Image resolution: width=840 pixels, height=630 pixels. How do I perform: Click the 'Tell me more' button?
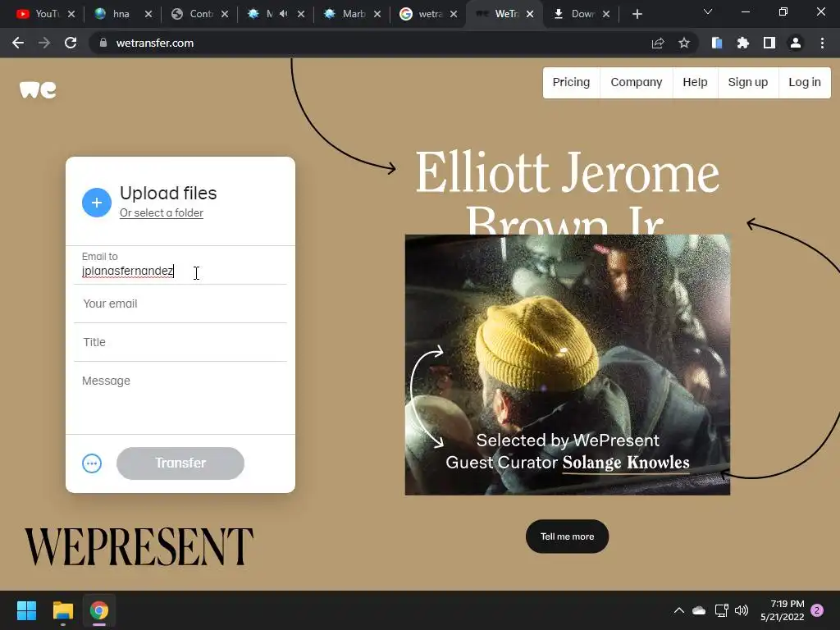(x=567, y=536)
